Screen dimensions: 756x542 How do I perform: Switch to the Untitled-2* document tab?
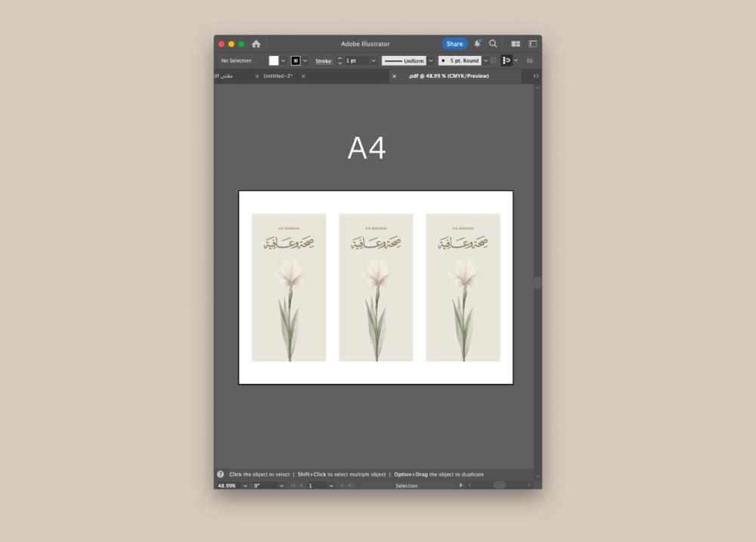[278, 76]
